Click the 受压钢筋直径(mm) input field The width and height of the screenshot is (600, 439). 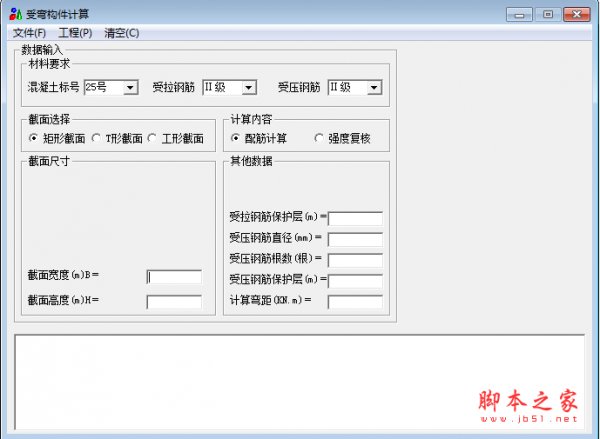(355, 240)
